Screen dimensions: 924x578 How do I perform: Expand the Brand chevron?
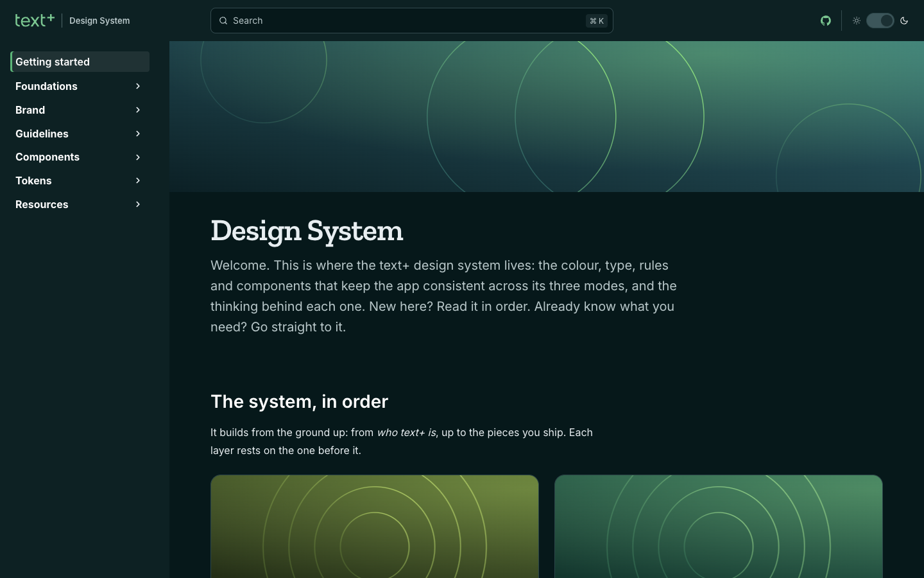[x=138, y=110]
